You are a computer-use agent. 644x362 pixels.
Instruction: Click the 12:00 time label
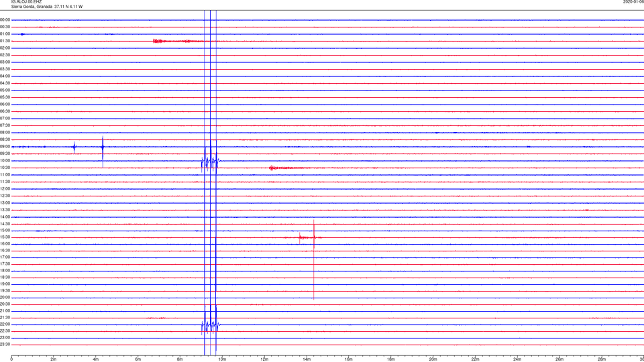tap(5, 189)
